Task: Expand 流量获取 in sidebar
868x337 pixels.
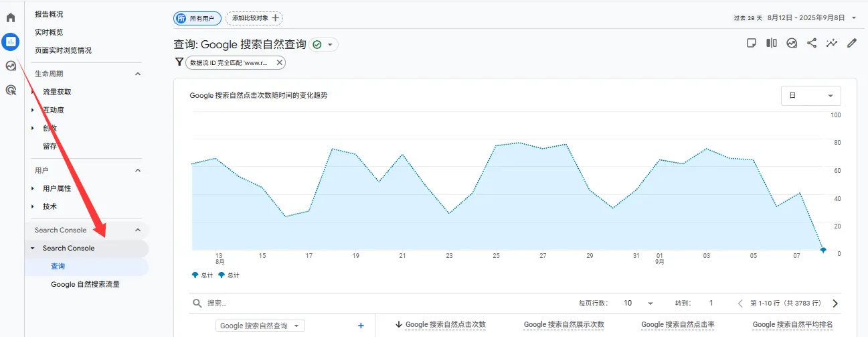Action: [x=32, y=92]
